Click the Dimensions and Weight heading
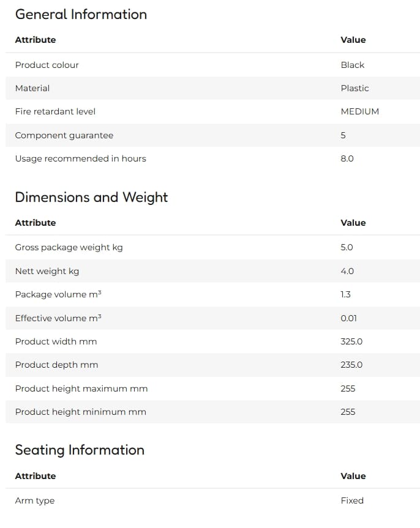 coord(91,198)
